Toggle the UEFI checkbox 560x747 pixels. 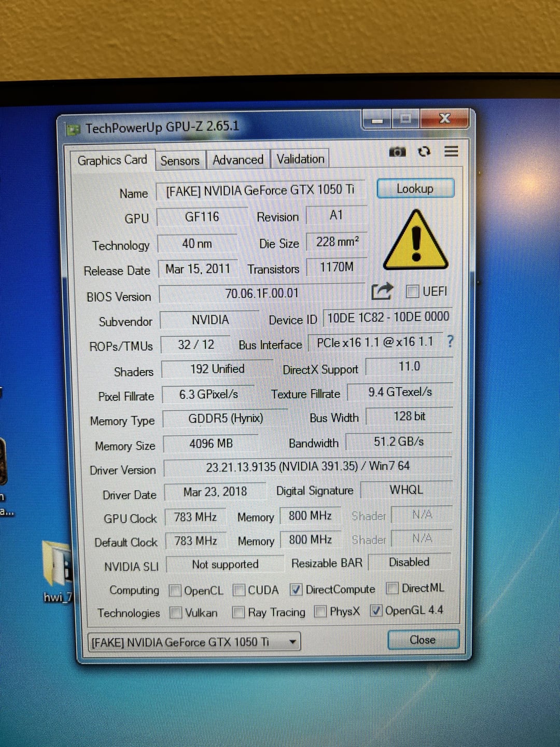(x=413, y=292)
